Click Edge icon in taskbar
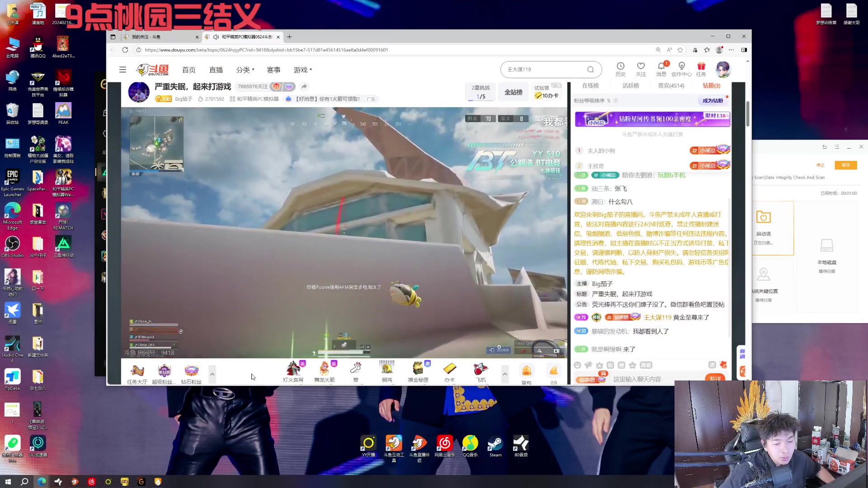This screenshot has height=488, width=868. tap(42, 482)
